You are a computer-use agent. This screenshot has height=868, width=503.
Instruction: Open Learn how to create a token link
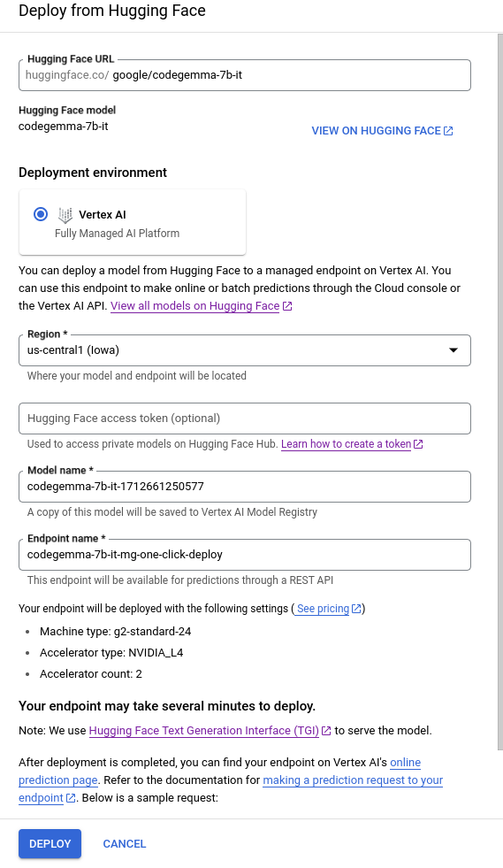click(x=346, y=444)
